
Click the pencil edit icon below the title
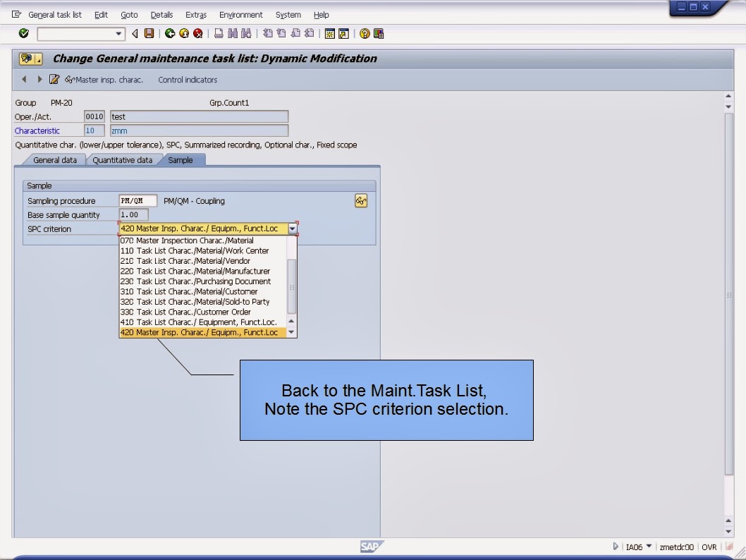point(54,80)
